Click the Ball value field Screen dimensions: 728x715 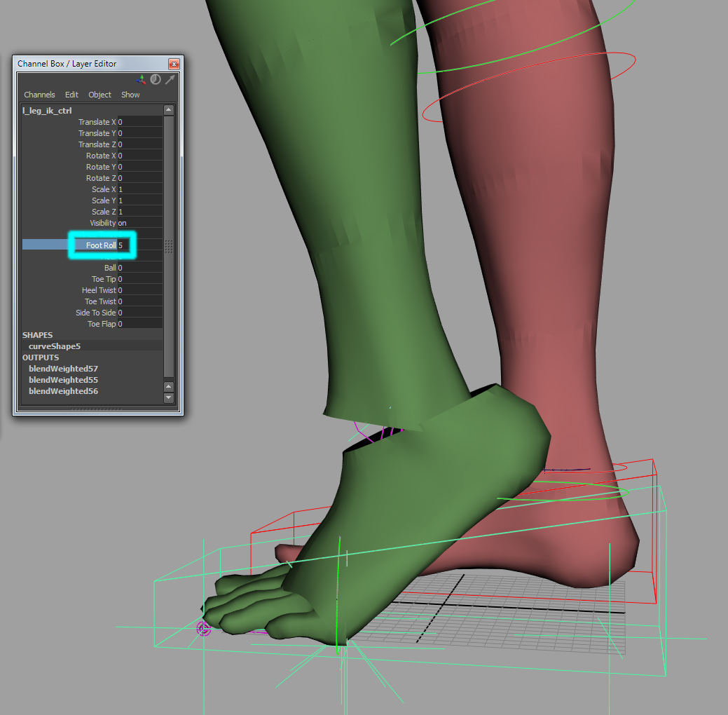(x=139, y=268)
